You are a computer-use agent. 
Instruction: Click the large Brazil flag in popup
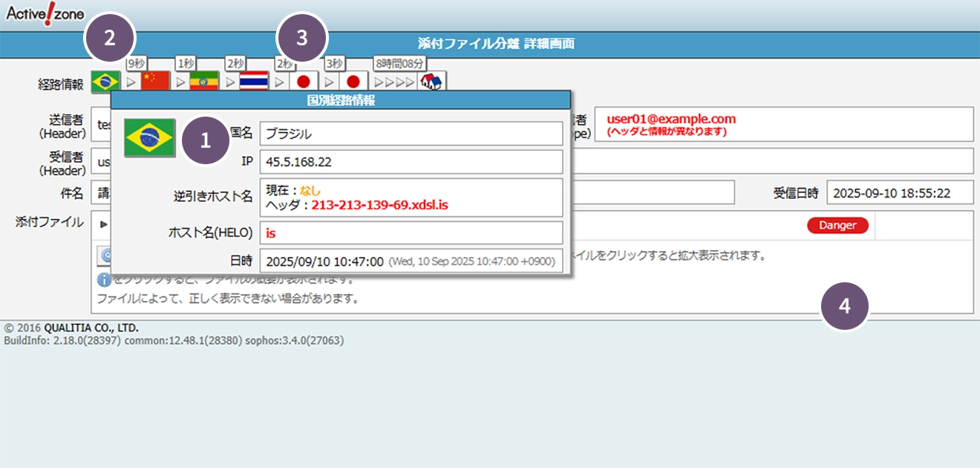pos(149,137)
